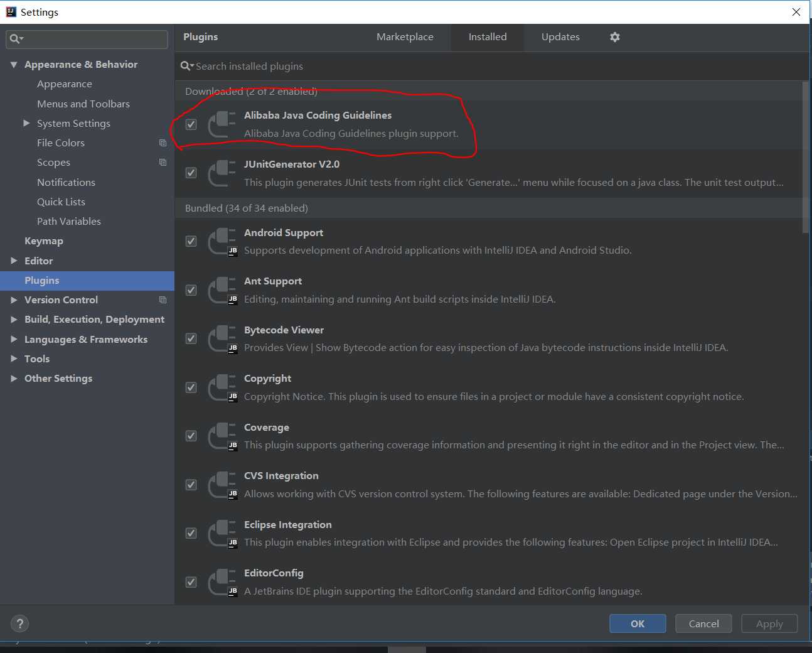Click the Coverage plugin icon
Screen dimensions: 812x653
pos(222,436)
